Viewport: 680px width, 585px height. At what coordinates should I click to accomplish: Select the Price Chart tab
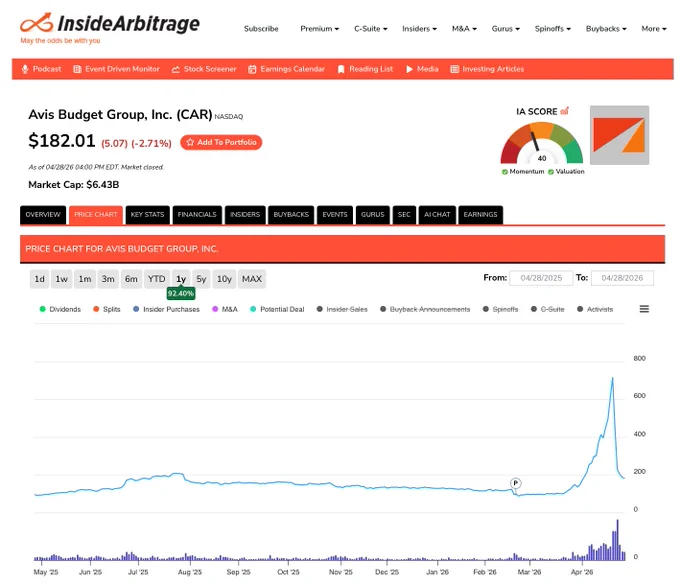[x=96, y=215]
